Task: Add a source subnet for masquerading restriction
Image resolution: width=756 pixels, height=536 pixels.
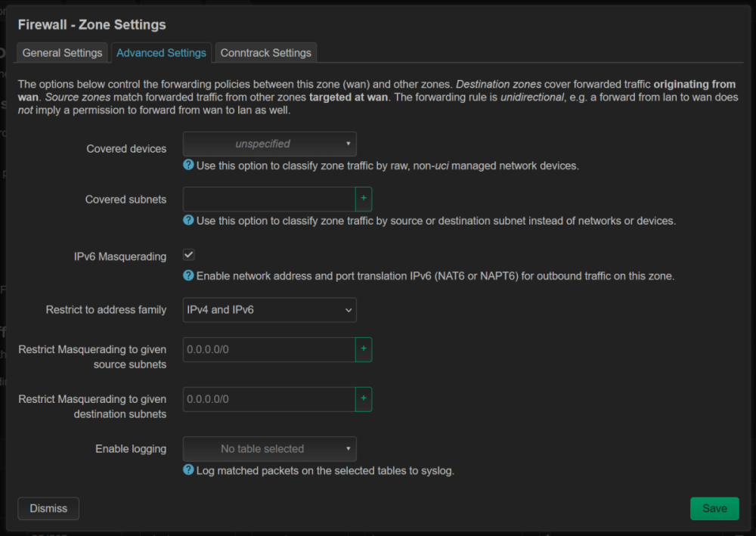Action: [363, 349]
